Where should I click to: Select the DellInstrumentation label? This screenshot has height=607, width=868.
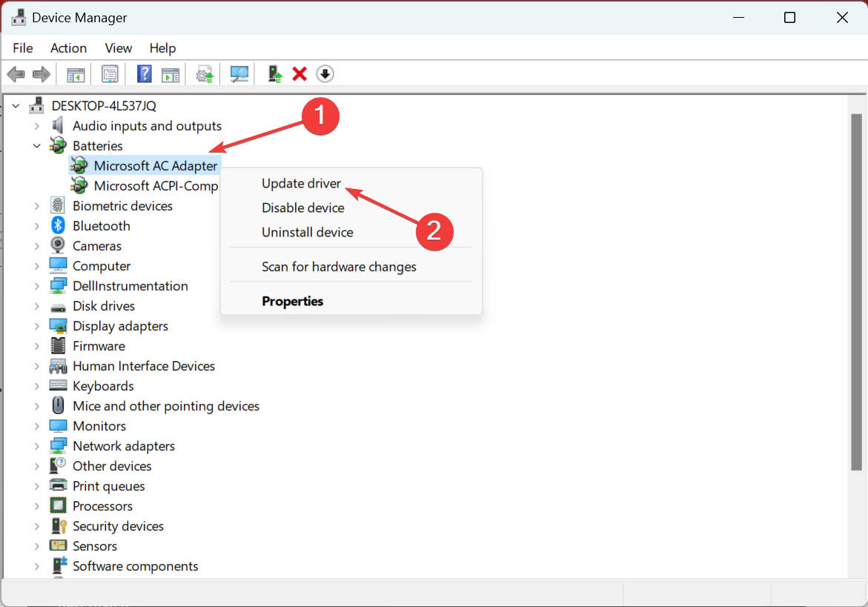pyautogui.click(x=130, y=286)
